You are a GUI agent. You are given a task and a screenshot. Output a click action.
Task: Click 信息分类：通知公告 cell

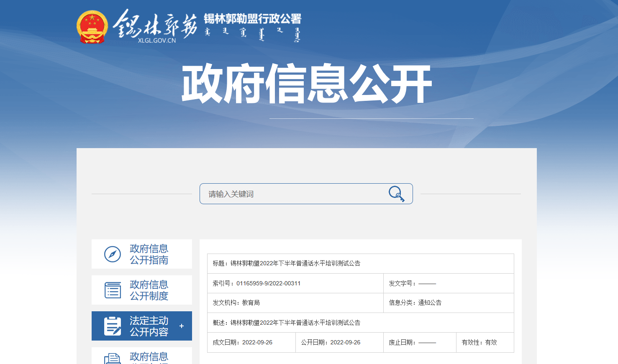click(449, 303)
